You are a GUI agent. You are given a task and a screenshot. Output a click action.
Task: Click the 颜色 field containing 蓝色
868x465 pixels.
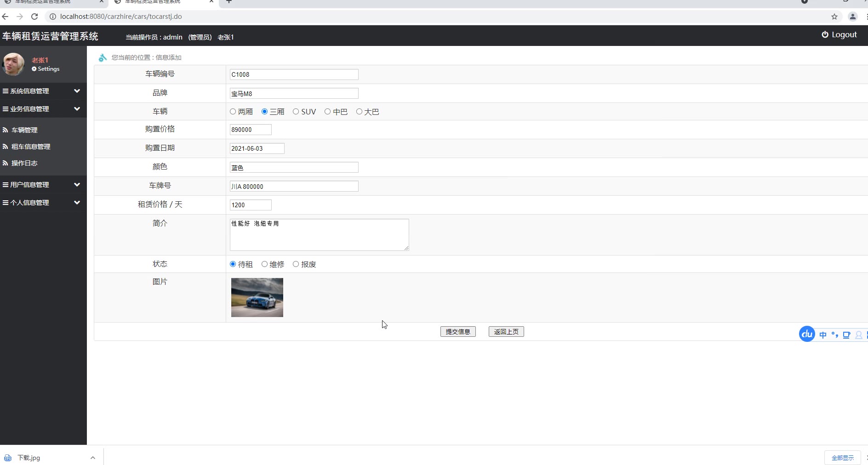(294, 167)
